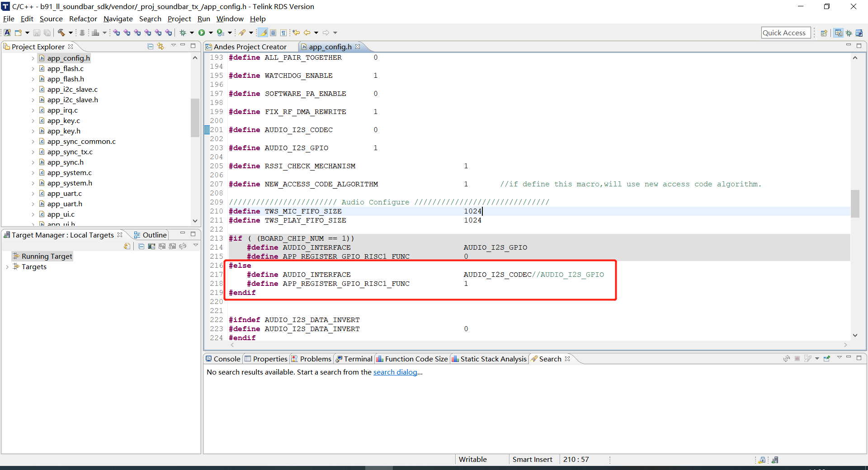Click the search dialog link
Image resolution: width=868 pixels, height=470 pixels.
(395, 372)
